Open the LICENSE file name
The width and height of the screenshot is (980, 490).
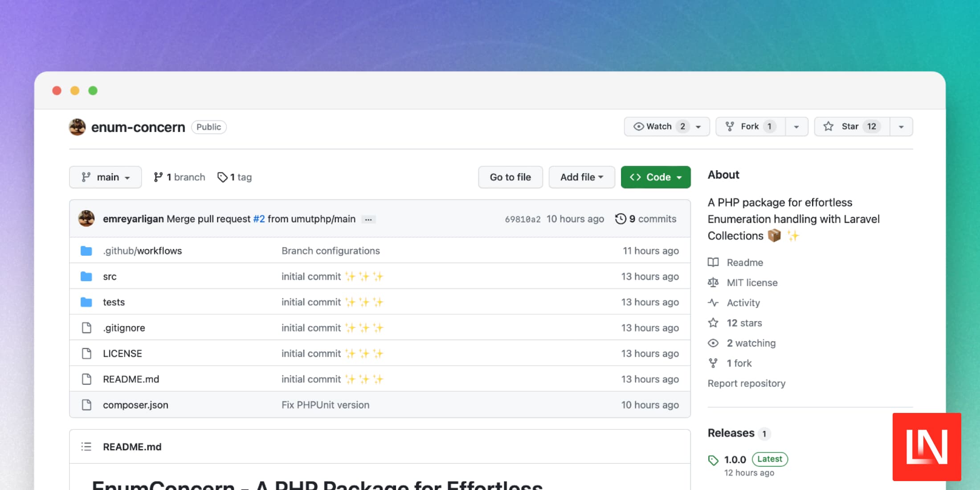pyautogui.click(x=122, y=354)
